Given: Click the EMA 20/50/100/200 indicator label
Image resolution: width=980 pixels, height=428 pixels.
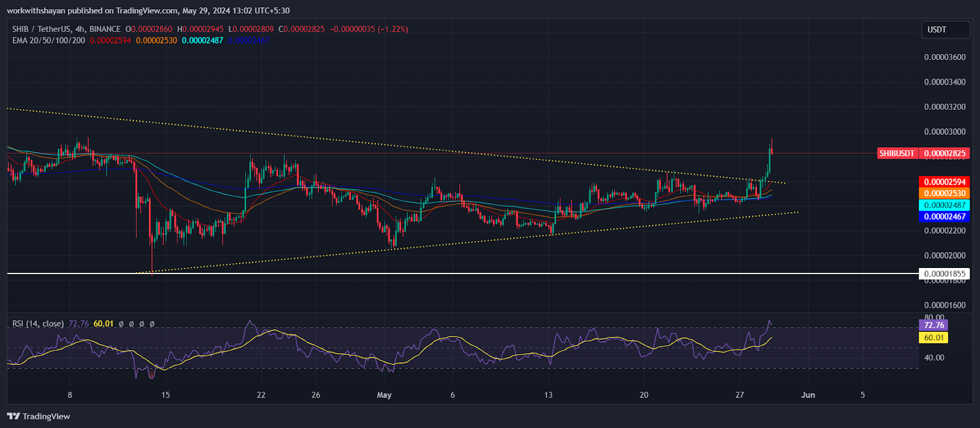Looking at the screenshot, I should (49, 40).
